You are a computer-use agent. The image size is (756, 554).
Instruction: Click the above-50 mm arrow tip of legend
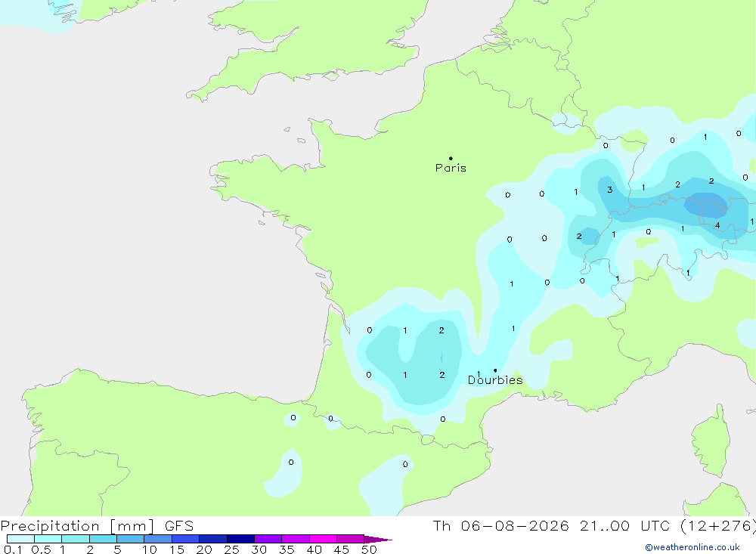pyautogui.click(x=379, y=539)
